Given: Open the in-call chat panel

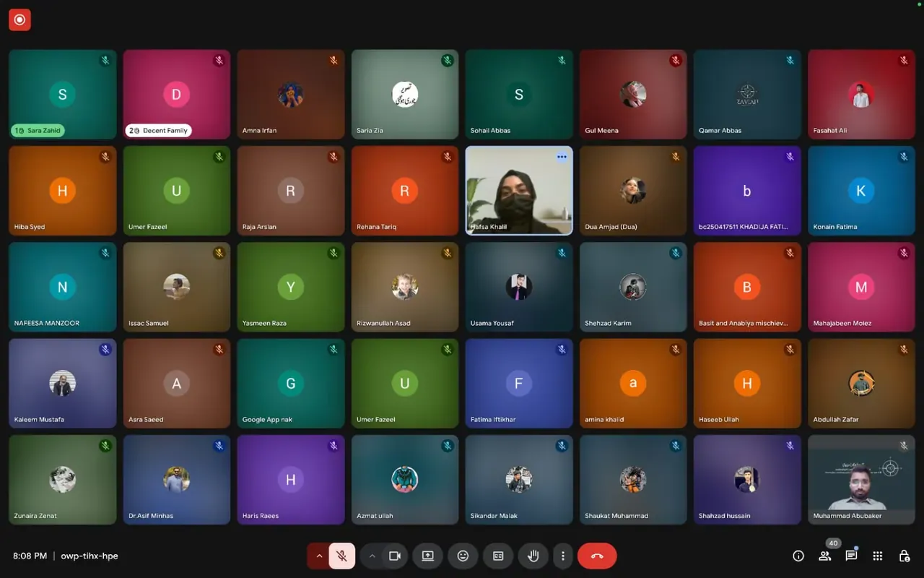Looking at the screenshot, I should click(851, 556).
